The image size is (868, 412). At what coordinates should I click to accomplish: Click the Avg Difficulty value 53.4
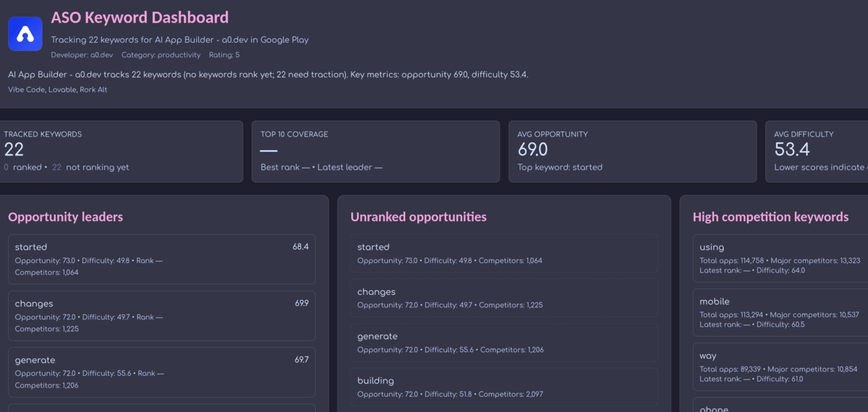tap(792, 150)
